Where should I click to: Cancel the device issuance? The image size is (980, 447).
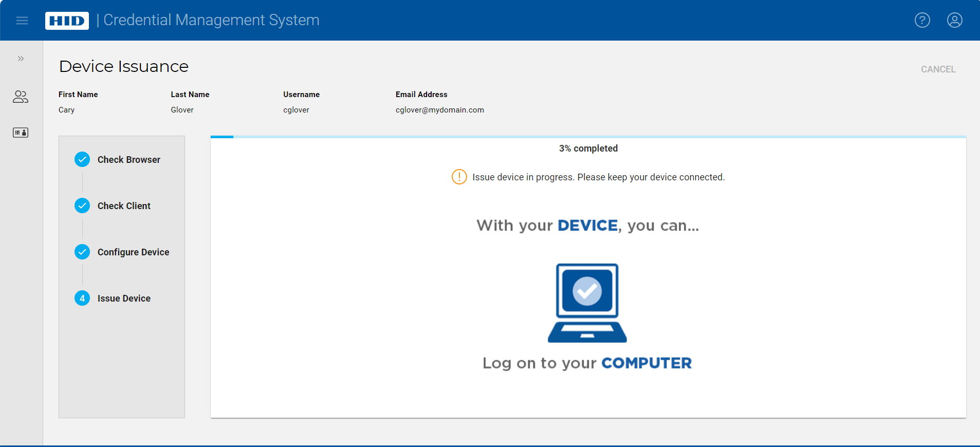[x=938, y=69]
